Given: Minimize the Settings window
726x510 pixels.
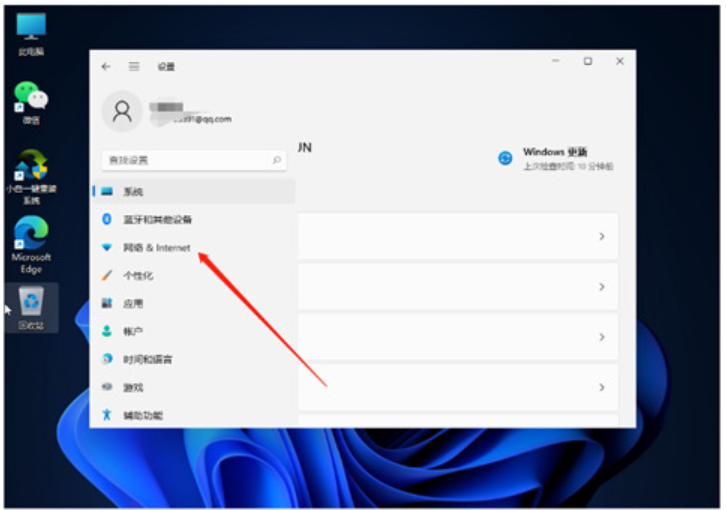Looking at the screenshot, I should pyautogui.click(x=556, y=61).
